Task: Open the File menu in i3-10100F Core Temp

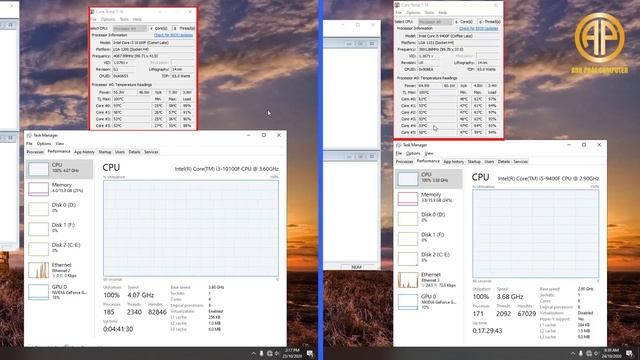Action: pos(93,19)
